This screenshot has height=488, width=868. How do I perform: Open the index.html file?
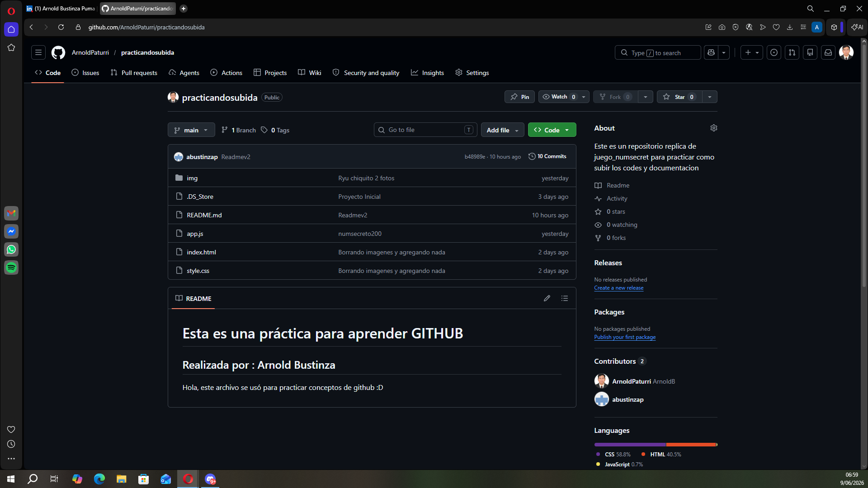click(x=201, y=252)
